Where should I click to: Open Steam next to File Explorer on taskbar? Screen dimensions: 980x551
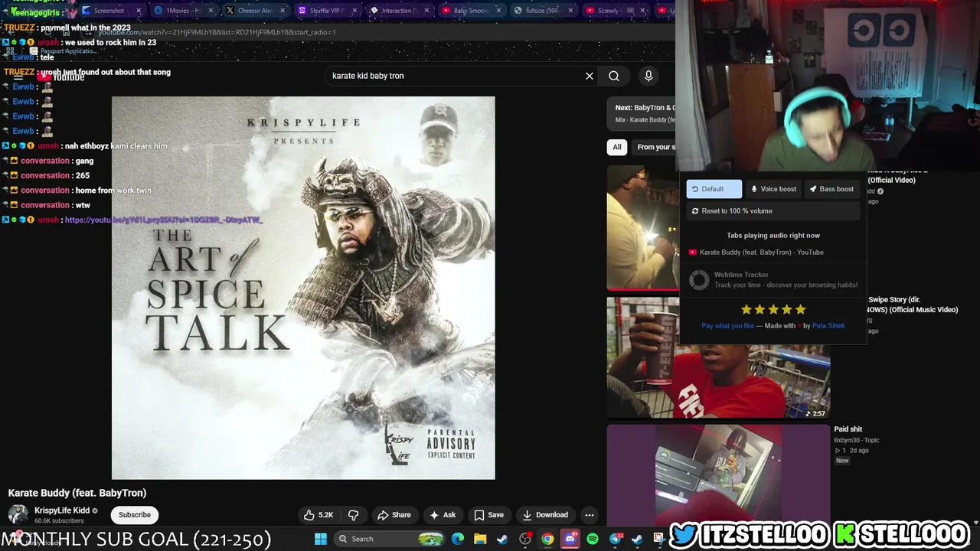pyautogui.click(x=502, y=539)
